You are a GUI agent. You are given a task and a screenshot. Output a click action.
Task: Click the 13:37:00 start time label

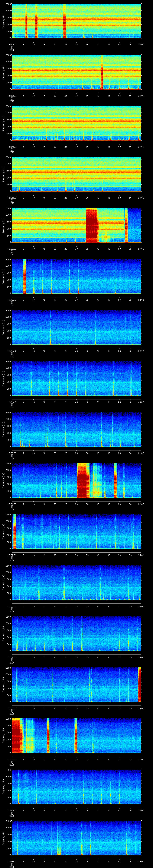pos(12,810)
